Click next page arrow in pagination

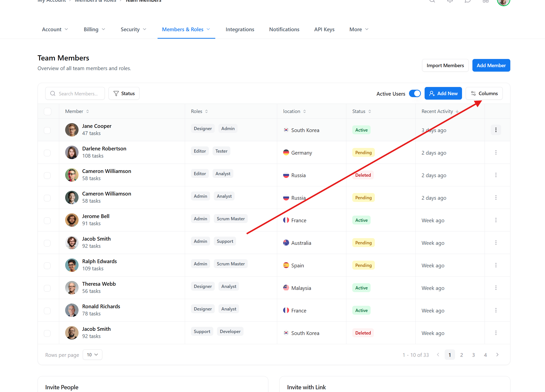coord(497,355)
